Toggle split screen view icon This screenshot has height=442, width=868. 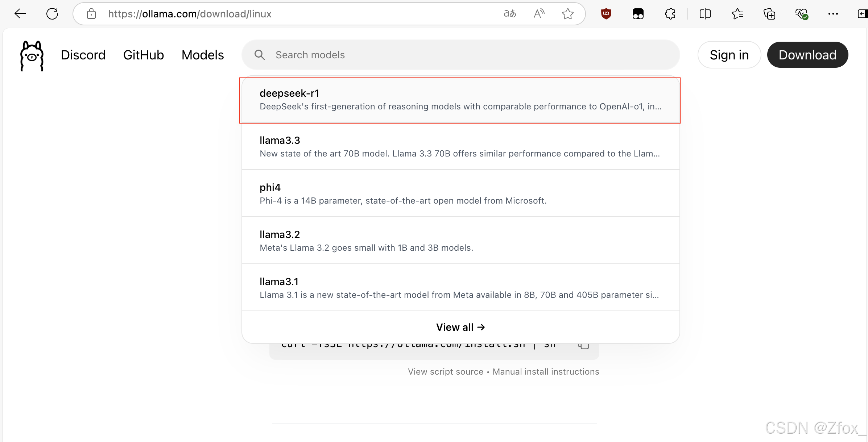pyautogui.click(x=705, y=14)
